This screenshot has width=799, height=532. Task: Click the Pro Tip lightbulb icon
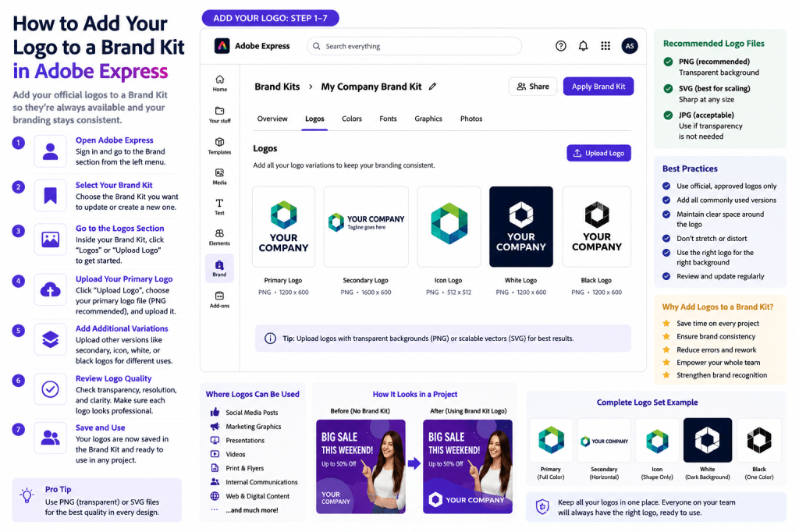coord(27,495)
